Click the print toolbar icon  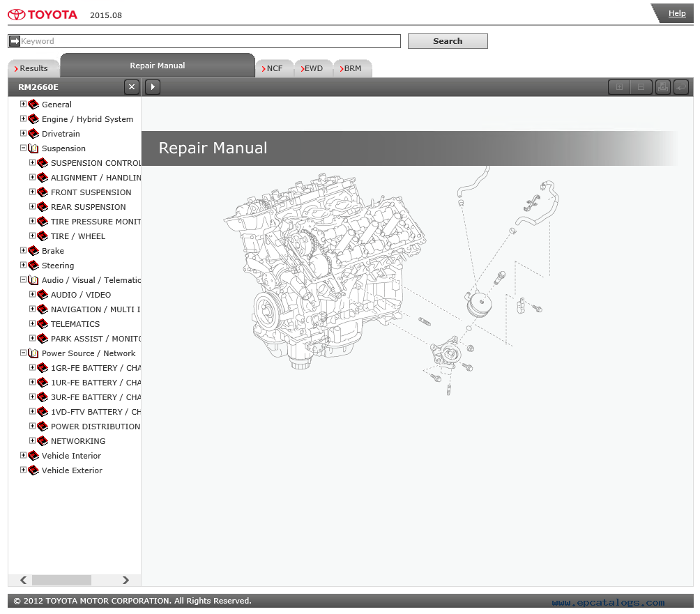[x=663, y=87]
